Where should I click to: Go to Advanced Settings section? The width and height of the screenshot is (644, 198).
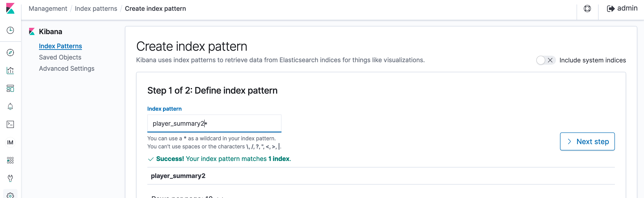(x=67, y=69)
